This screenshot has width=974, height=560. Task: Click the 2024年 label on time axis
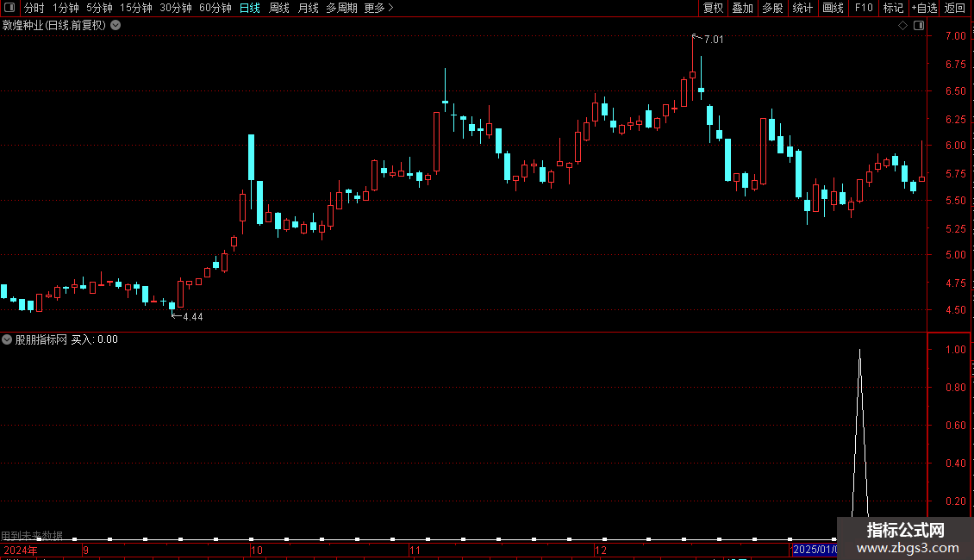(x=21, y=550)
